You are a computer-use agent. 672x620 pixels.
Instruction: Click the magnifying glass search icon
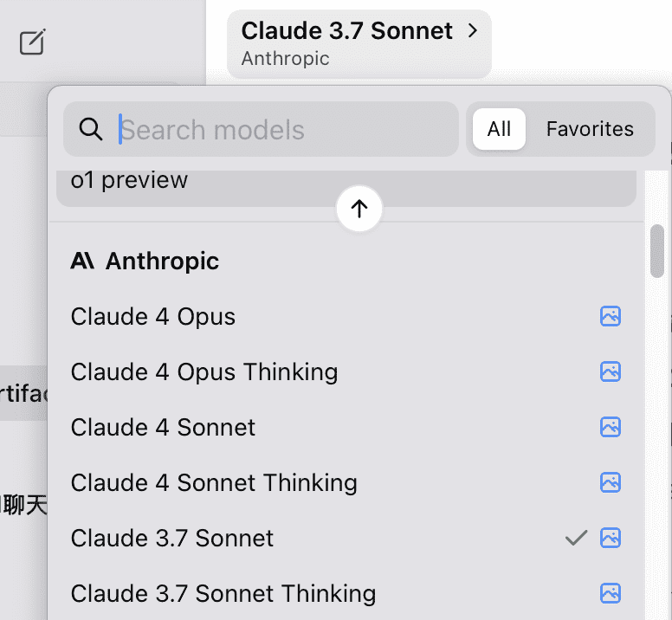(91, 129)
